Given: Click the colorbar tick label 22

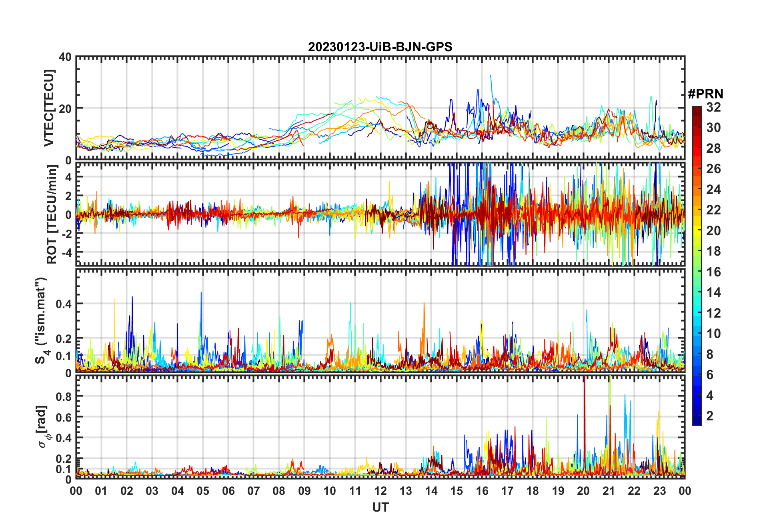Looking at the screenshot, I should click(713, 210).
